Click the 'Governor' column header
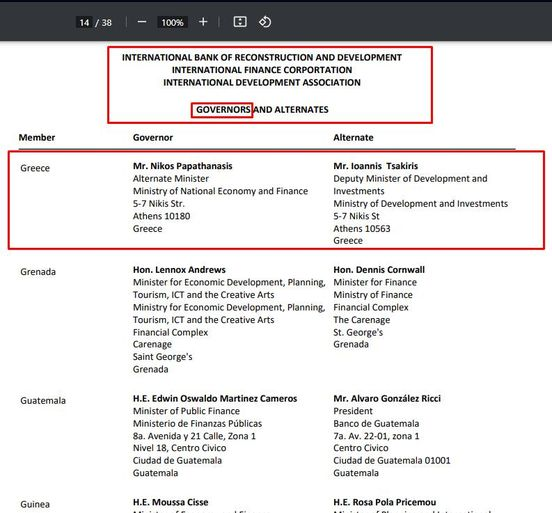 (x=153, y=138)
